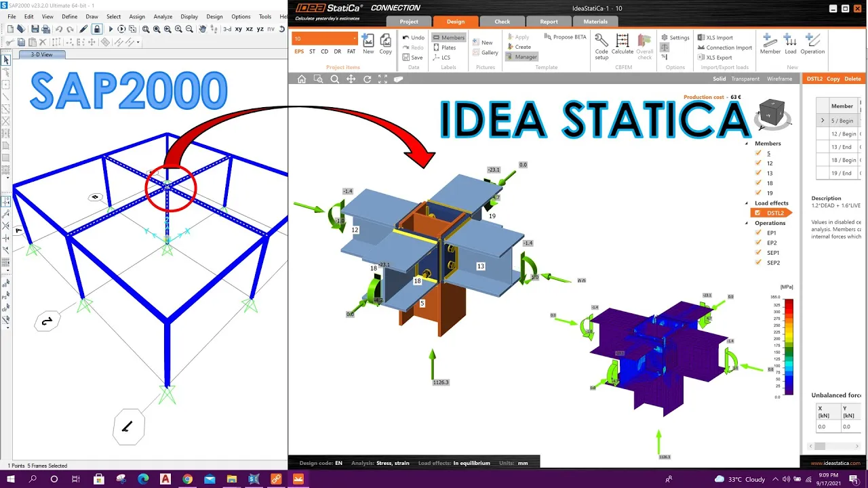Open the Assign menu in SAP2000
The width and height of the screenshot is (868, 488).
pos(137,16)
